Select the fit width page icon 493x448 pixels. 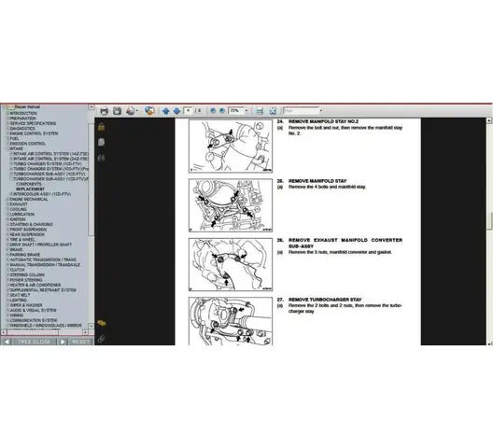pos(260,111)
